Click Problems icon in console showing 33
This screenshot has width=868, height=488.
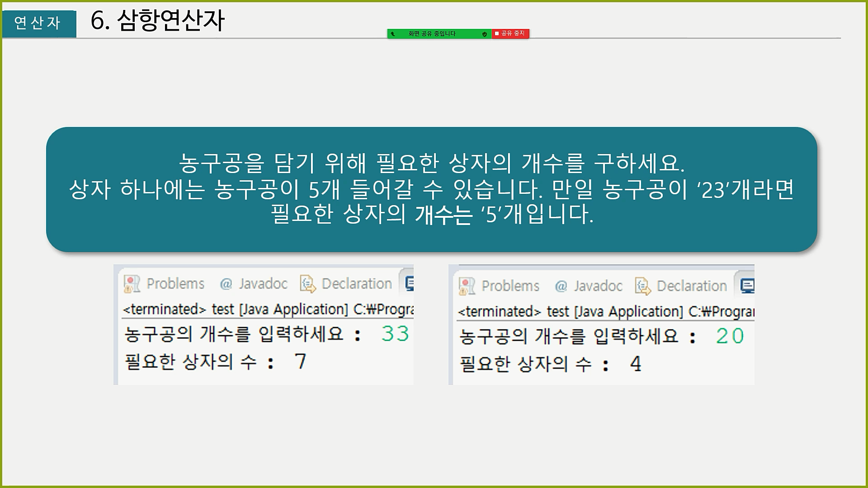click(x=132, y=284)
